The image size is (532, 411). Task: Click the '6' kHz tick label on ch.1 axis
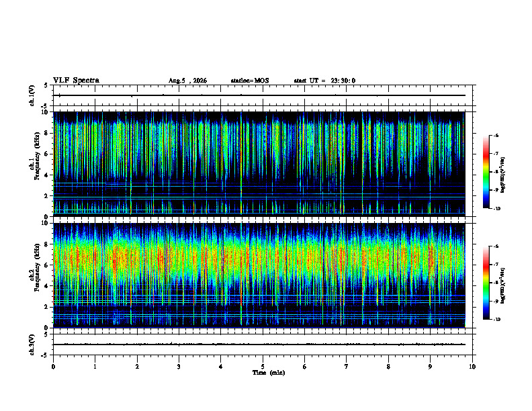point(47,154)
